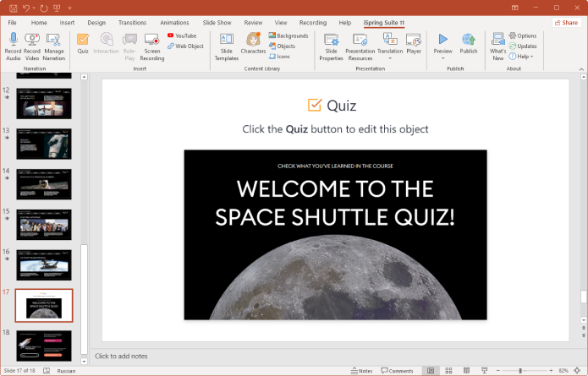588x376 pixels.
Task: Select slide 14 thumbnail
Action: tap(44, 184)
